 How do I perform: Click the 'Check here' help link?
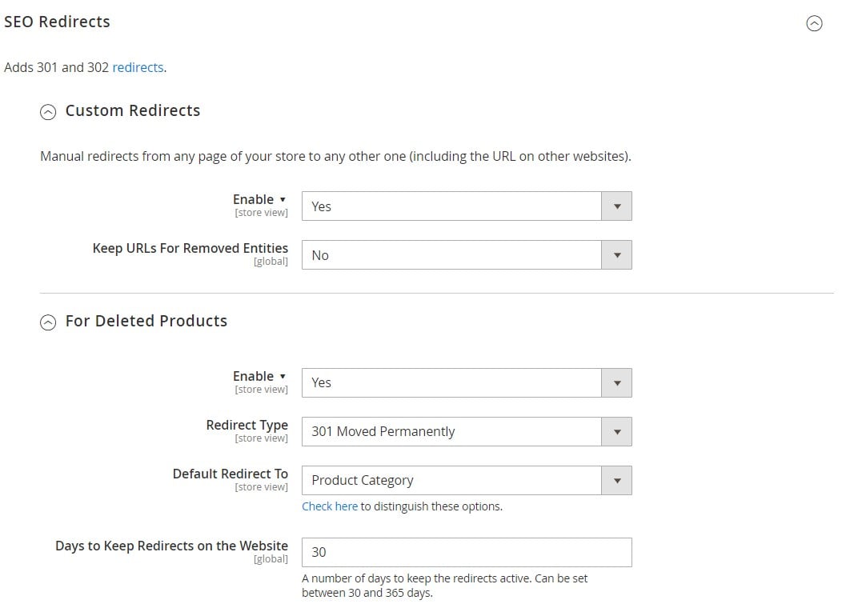[330, 506]
